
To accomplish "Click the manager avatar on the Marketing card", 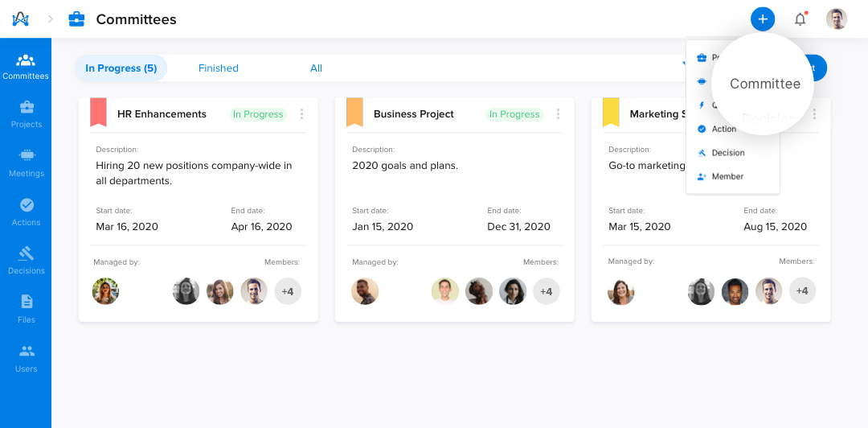I will pyautogui.click(x=621, y=291).
